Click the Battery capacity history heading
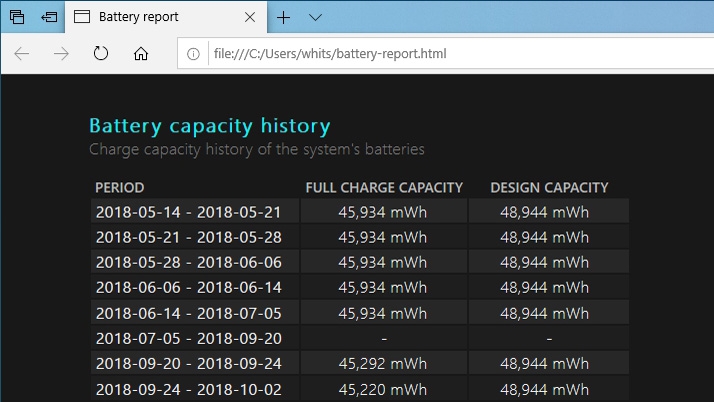Viewport: 714px width, 402px height. pyautogui.click(x=209, y=126)
